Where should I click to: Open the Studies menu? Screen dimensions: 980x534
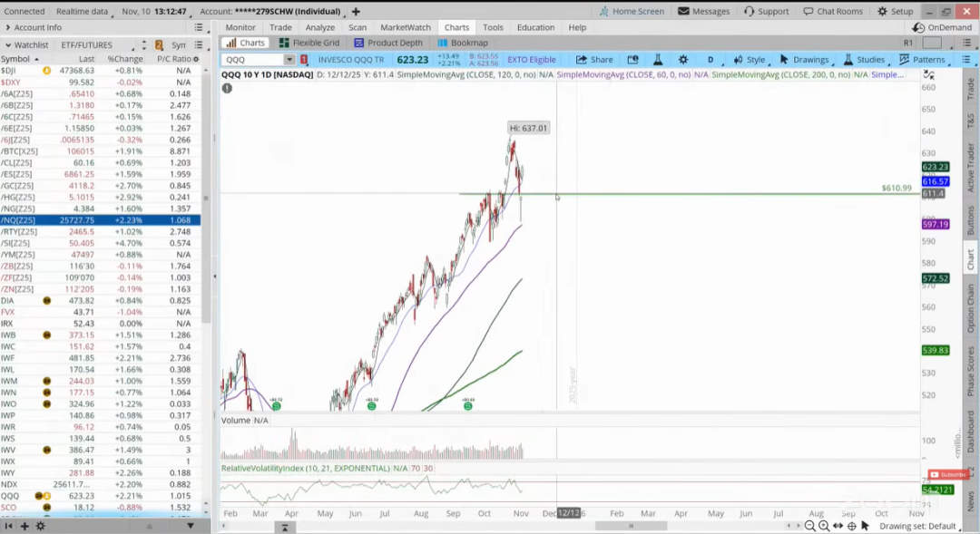(x=865, y=59)
